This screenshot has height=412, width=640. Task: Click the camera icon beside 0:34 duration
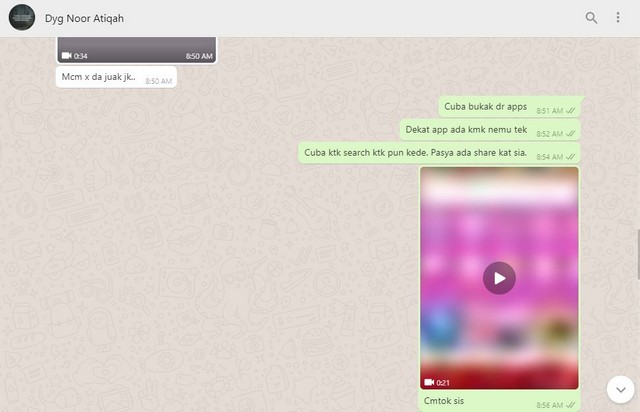click(x=66, y=56)
